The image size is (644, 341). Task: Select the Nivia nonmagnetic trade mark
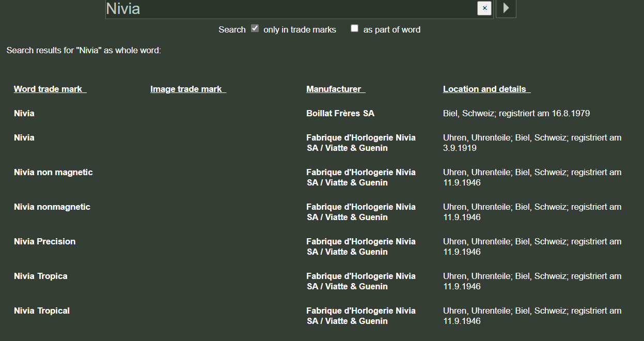52,207
